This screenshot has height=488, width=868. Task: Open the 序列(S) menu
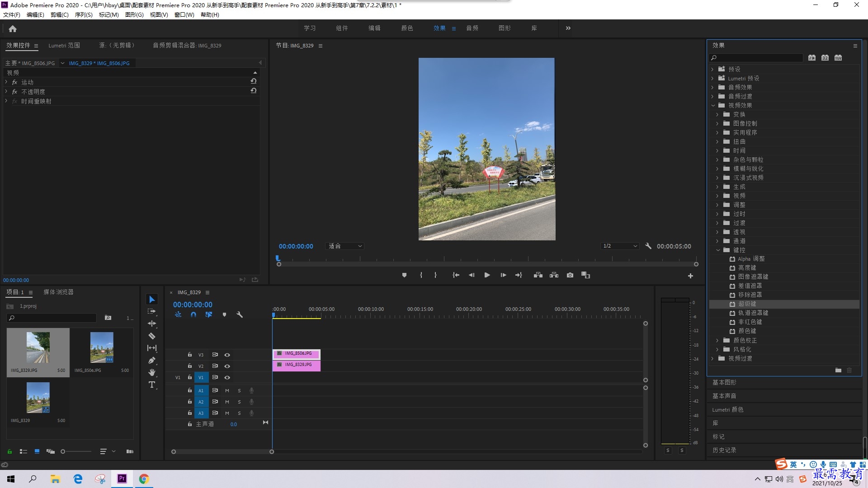coord(84,15)
